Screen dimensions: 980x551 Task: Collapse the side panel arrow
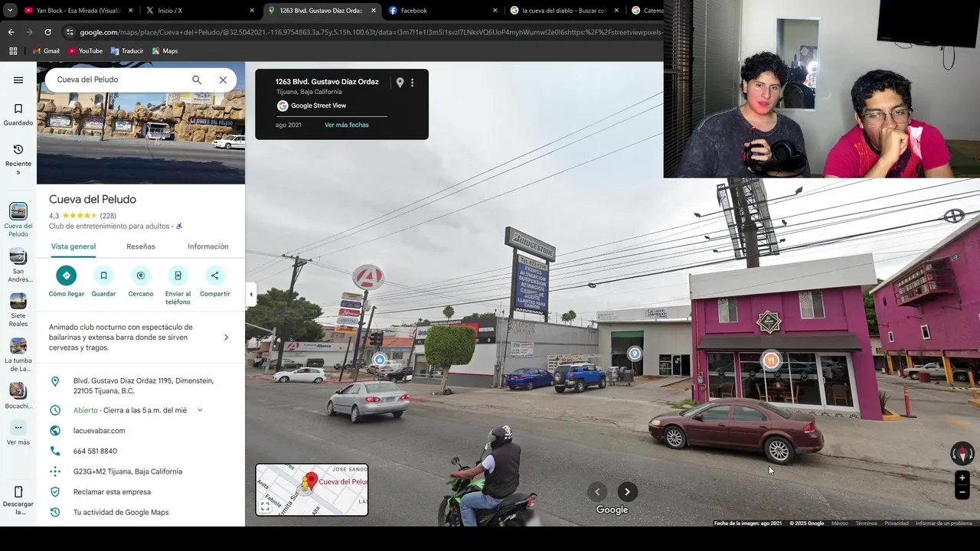coord(250,294)
